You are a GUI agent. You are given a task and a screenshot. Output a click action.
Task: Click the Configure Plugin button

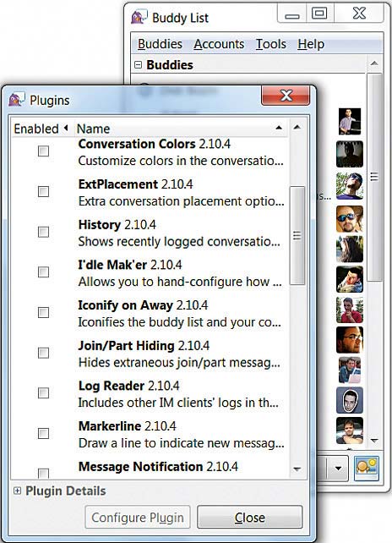[138, 518]
